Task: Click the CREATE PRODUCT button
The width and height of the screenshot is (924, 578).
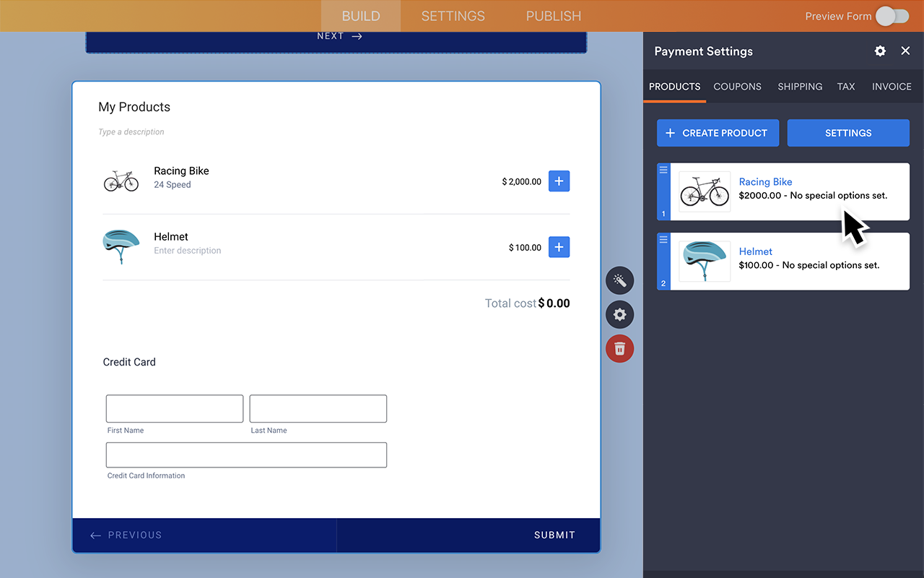Action: pyautogui.click(x=718, y=133)
